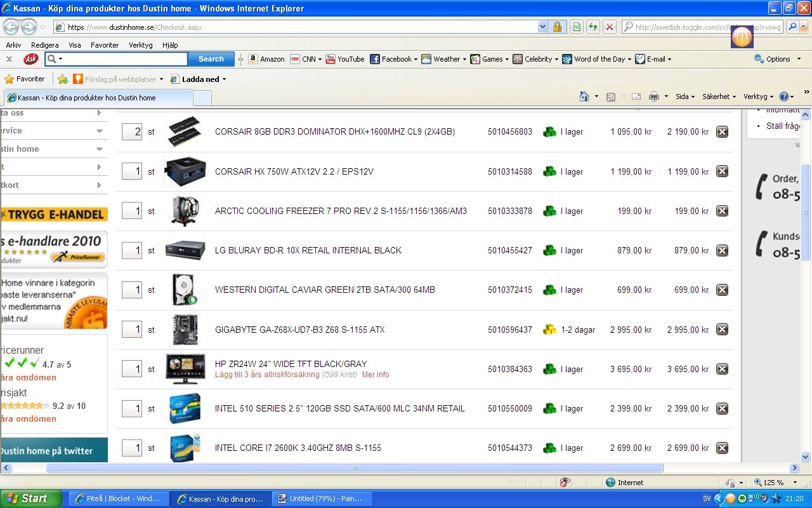This screenshot has height=508, width=812.
Task: Stop loading with the red X button
Action: (609, 27)
